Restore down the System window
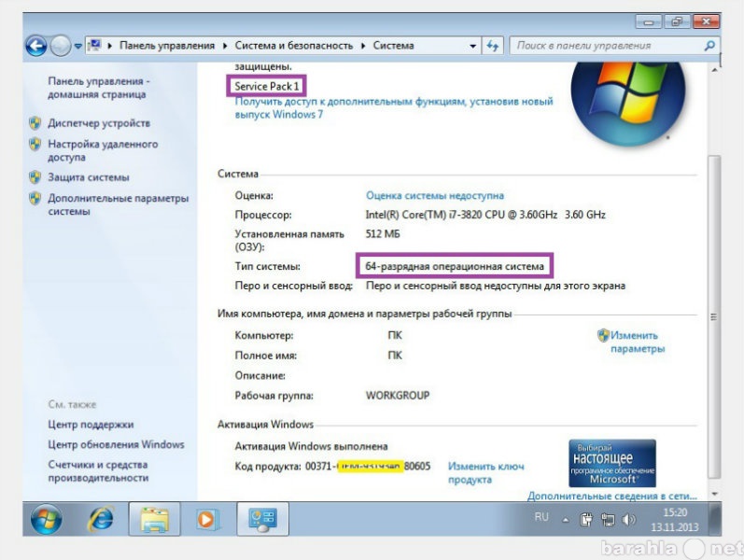 677,21
